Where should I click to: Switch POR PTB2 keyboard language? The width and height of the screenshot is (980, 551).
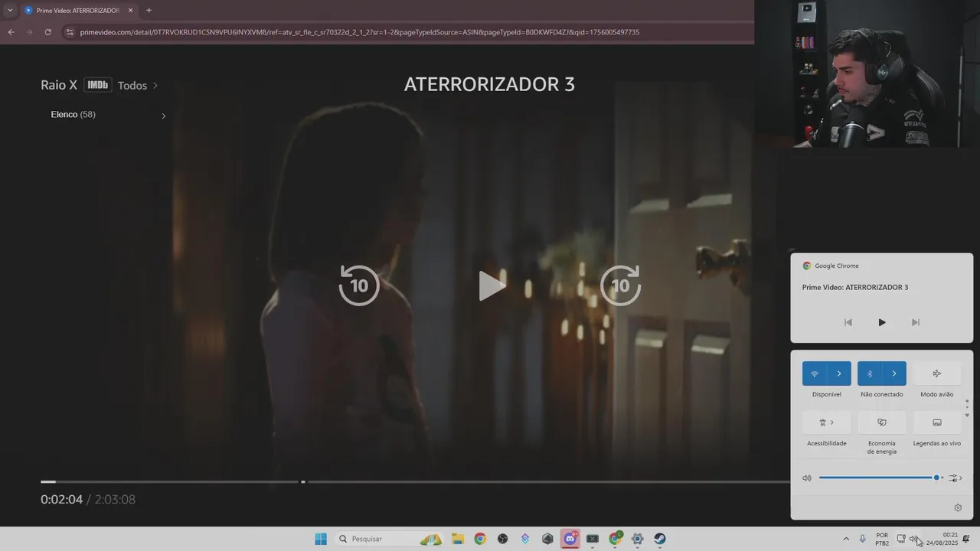coord(882,539)
